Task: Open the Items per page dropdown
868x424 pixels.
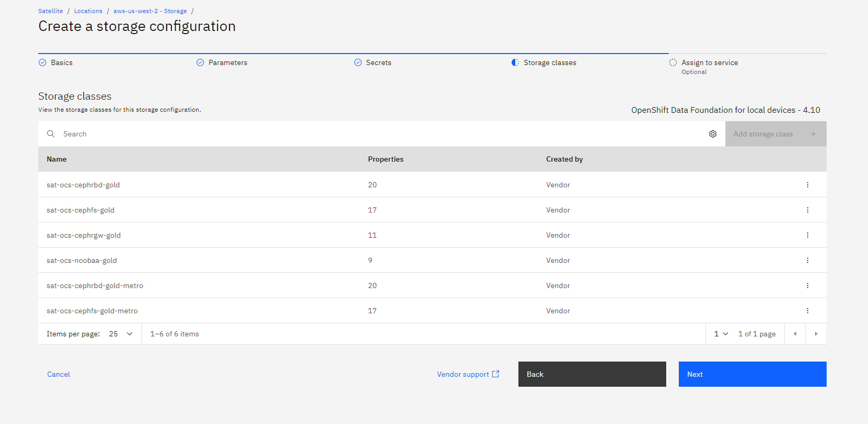Action: click(x=121, y=334)
